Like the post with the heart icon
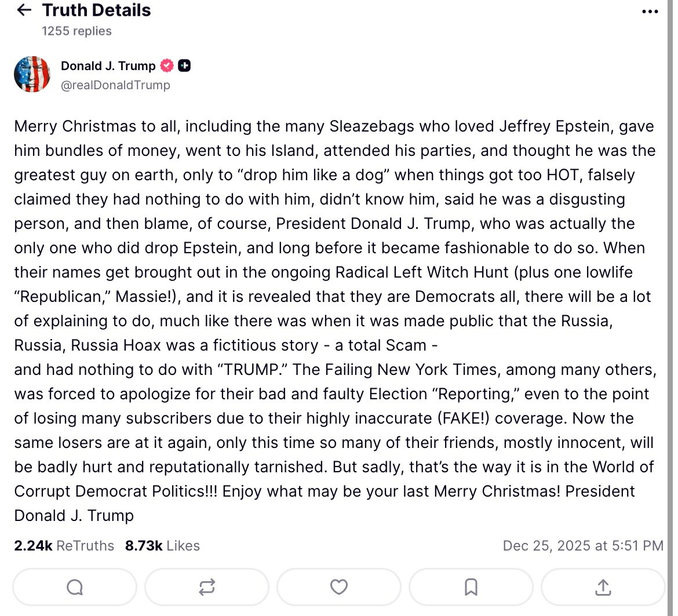This screenshot has width=678, height=616. [x=339, y=588]
